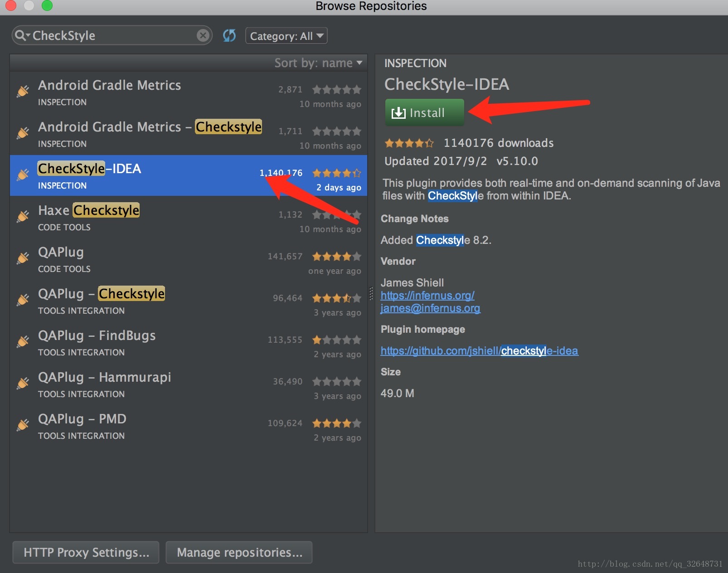
Task: Open the Sort by: name dropdown
Action: click(318, 63)
